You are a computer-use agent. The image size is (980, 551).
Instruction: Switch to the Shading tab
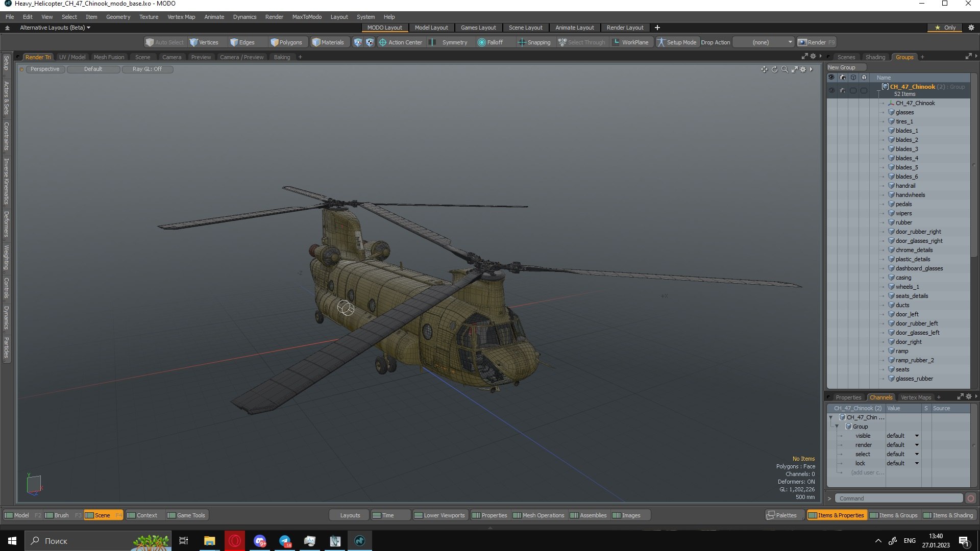pos(875,57)
